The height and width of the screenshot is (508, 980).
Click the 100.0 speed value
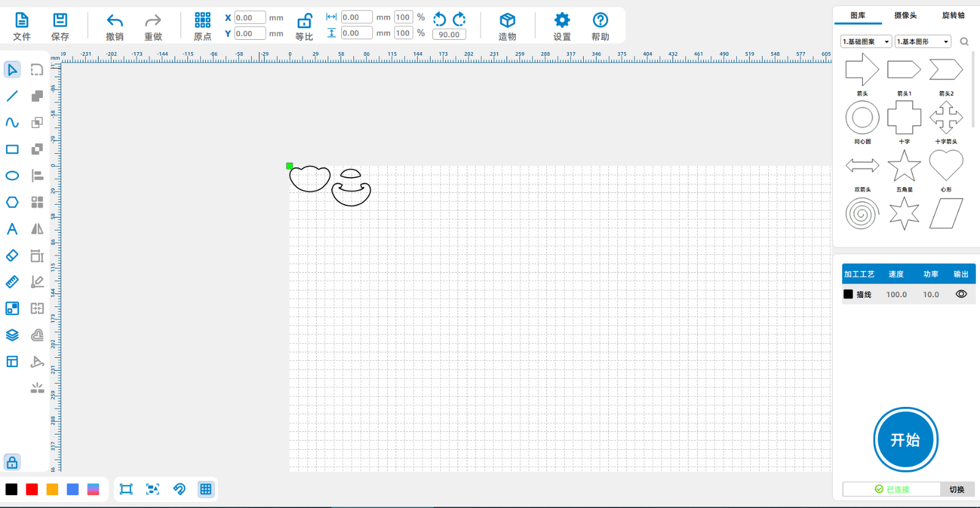click(x=896, y=295)
